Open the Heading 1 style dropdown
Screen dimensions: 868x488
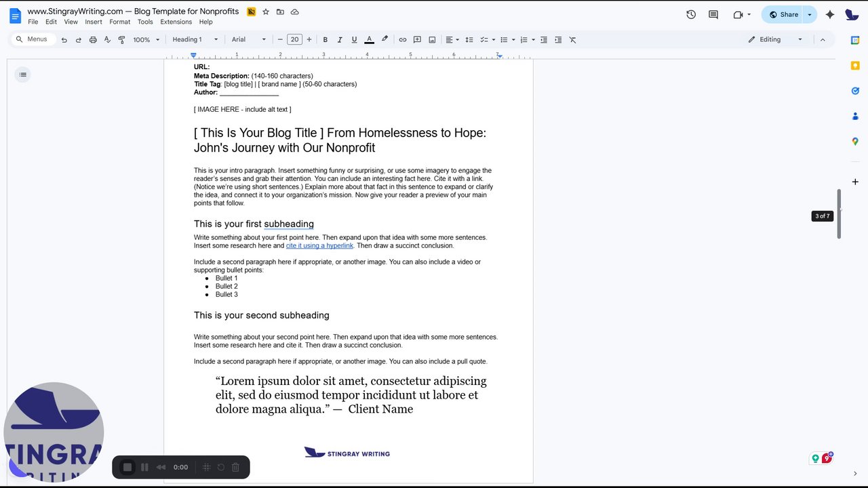click(195, 40)
